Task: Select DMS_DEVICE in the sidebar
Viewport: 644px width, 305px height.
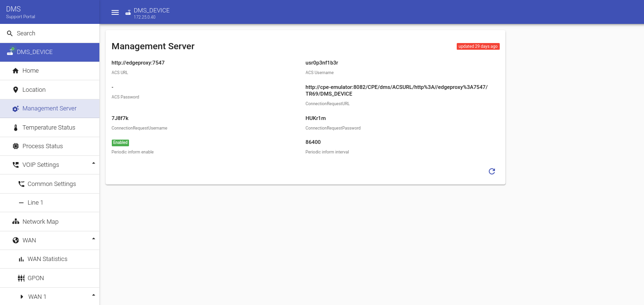Action: [x=34, y=52]
